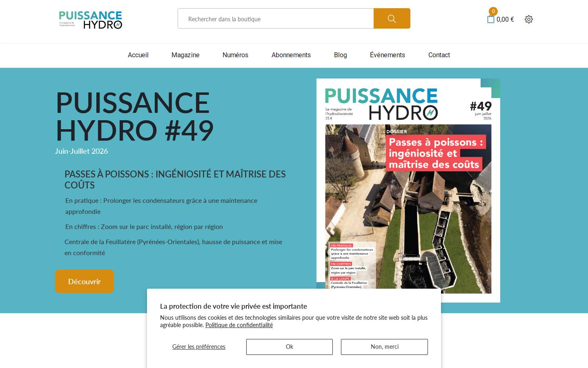Click the cart total 0,00 €
The width and height of the screenshot is (588, 368).
click(505, 19)
